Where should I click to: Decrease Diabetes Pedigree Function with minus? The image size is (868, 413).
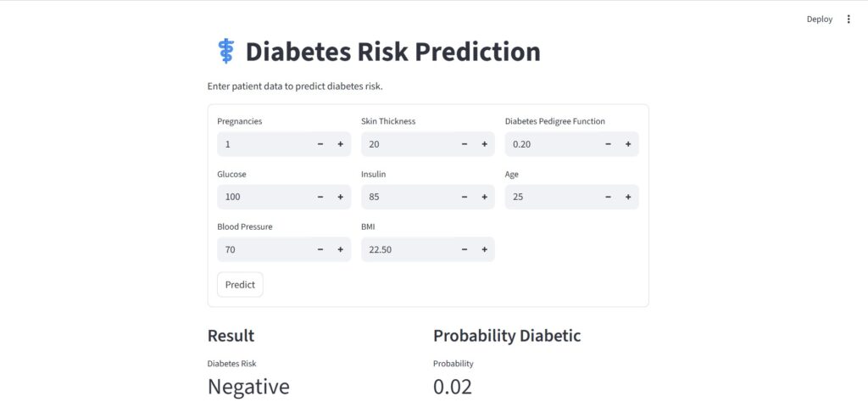click(609, 144)
